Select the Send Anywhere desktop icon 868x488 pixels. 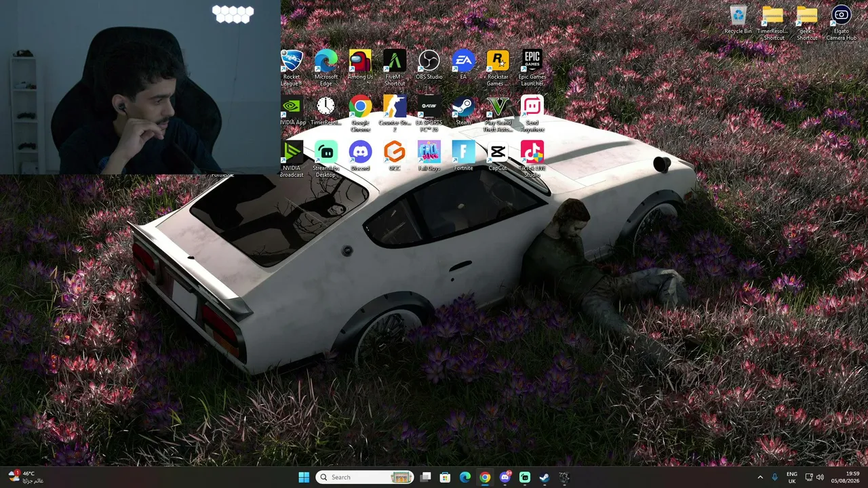point(532,113)
